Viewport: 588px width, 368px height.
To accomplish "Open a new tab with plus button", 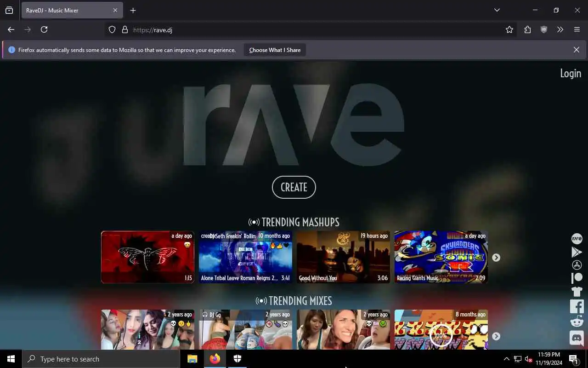I will click(133, 10).
